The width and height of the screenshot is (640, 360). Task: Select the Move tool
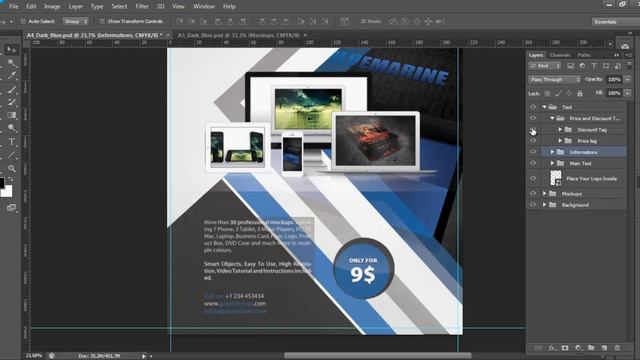(x=11, y=49)
